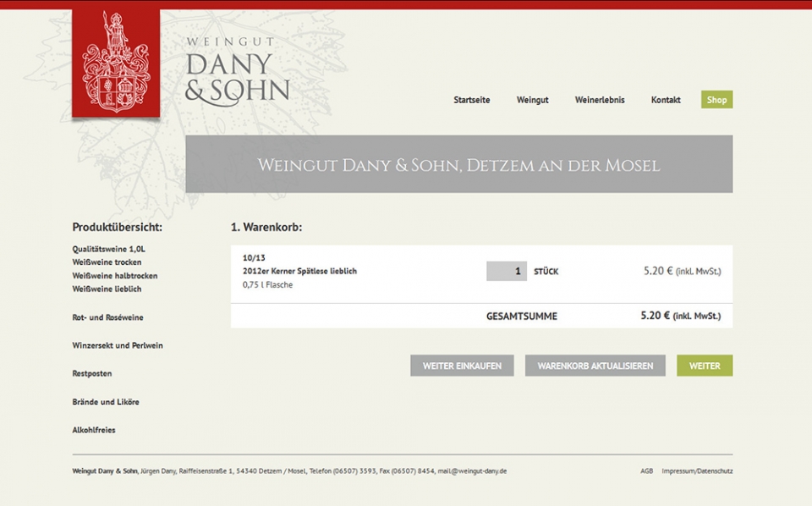The width and height of the screenshot is (812, 506).
Task: Select the green Shop tab
Action: click(716, 100)
